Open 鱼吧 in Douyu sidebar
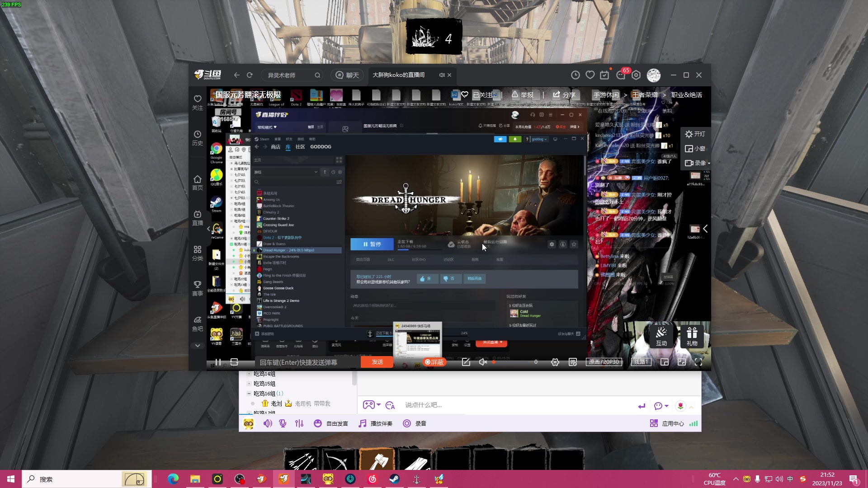This screenshot has width=868, height=488. coord(198,324)
